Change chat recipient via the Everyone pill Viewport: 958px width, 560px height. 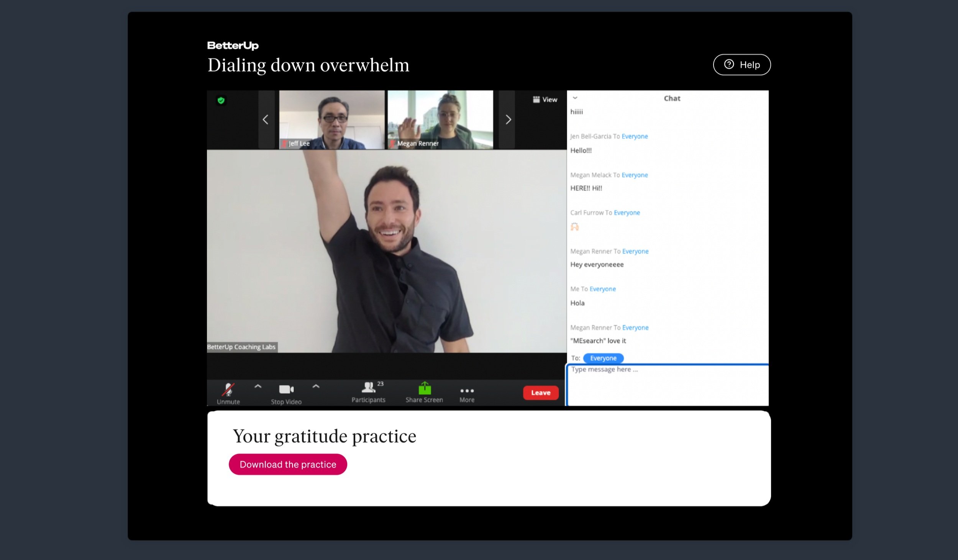(x=603, y=358)
